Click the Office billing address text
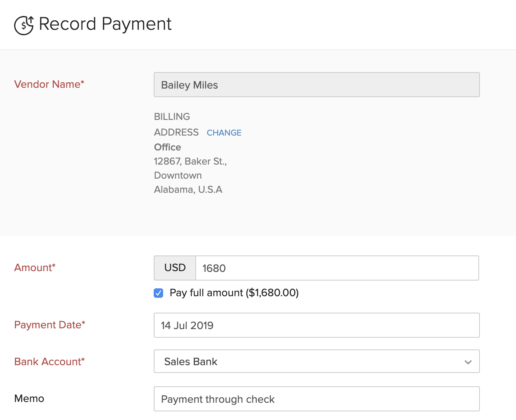This screenshot has height=420, width=516. point(167,147)
